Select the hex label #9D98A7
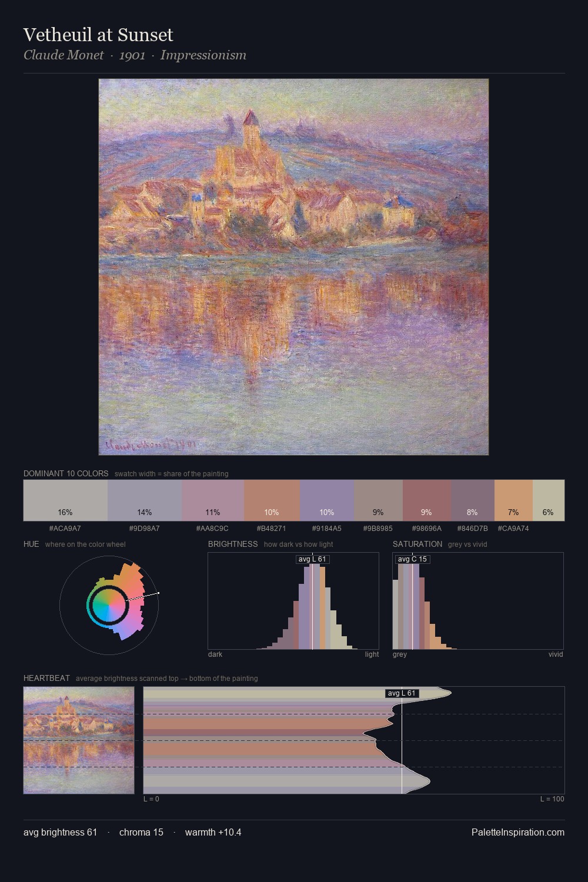Image resolution: width=588 pixels, height=882 pixels. (145, 529)
